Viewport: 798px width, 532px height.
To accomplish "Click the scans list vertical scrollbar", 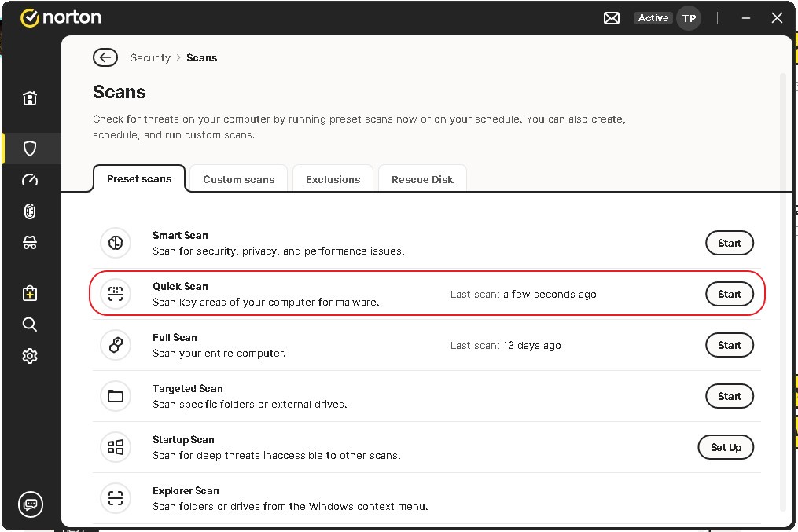I will (783, 292).
